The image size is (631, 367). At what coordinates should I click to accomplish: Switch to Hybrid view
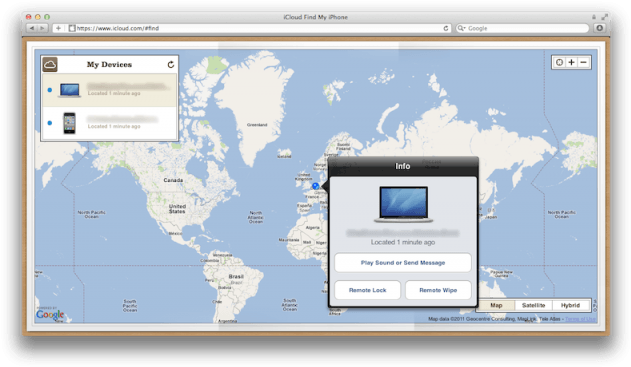(571, 305)
